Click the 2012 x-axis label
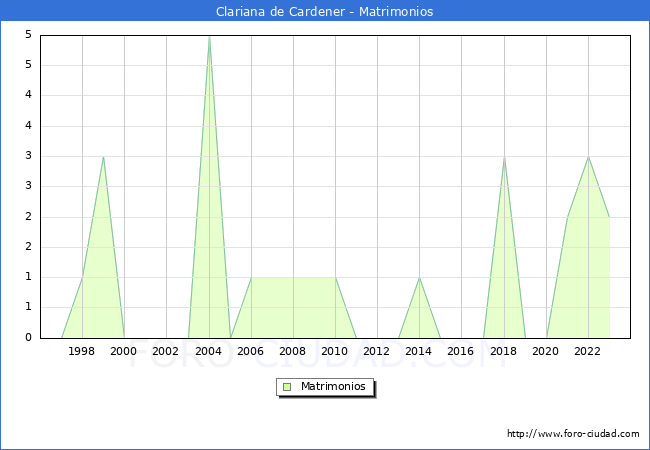 (376, 351)
